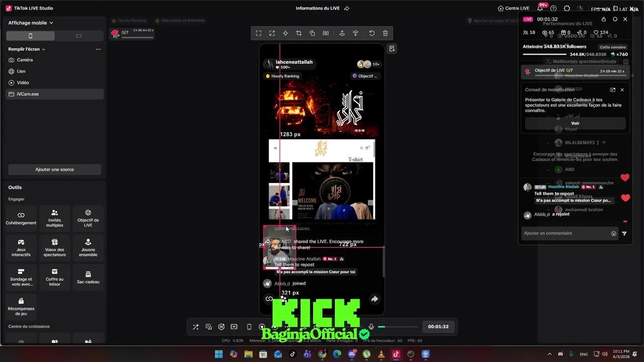Click the share arrow next to Informations du LIVE

tap(347, 9)
